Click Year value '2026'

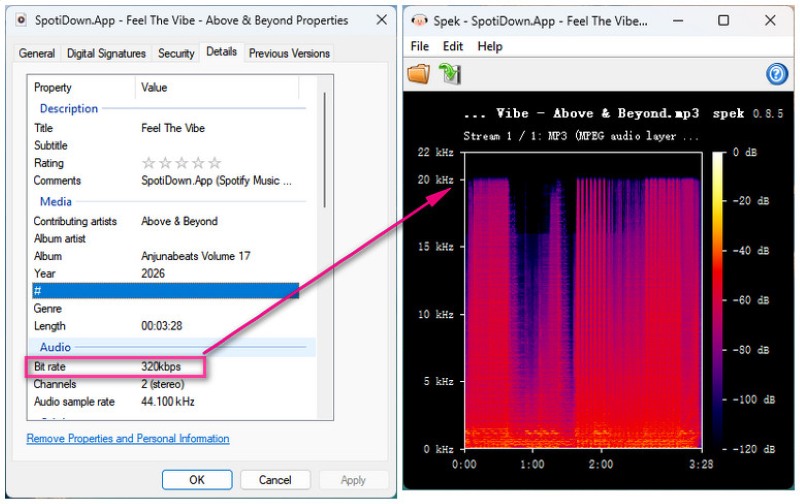[153, 273]
